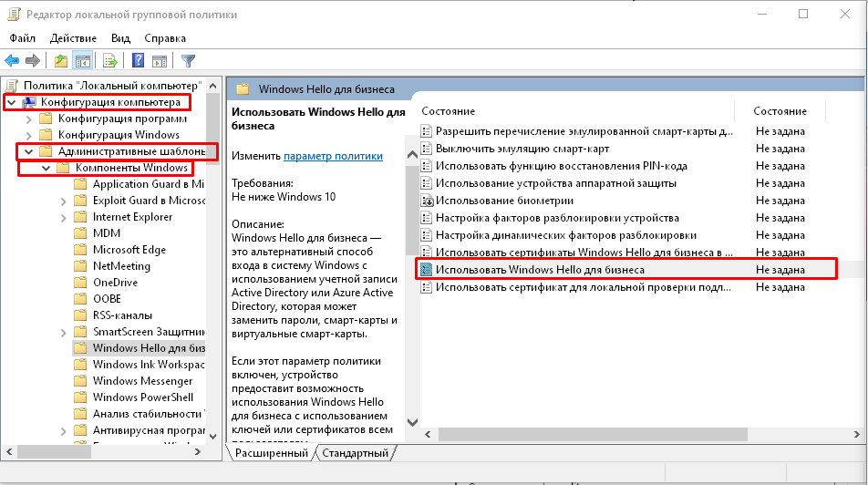Expand the 'Exploit Guard в Microsoft' folder
Image resolution: width=868 pixels, height=485 pixels.
coord(63,201)
